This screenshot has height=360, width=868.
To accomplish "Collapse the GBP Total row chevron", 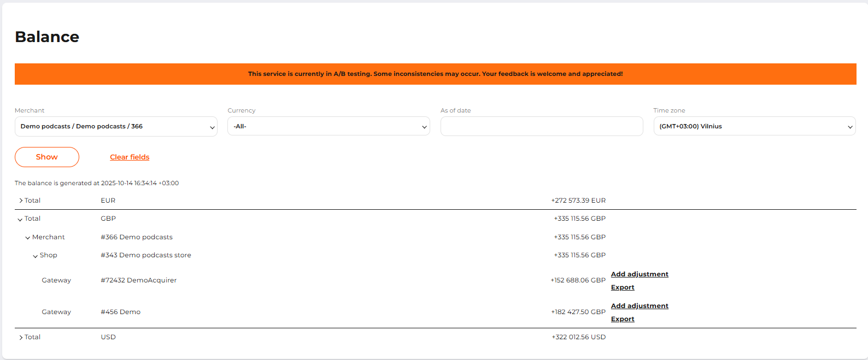I will (x=20, y=219).
